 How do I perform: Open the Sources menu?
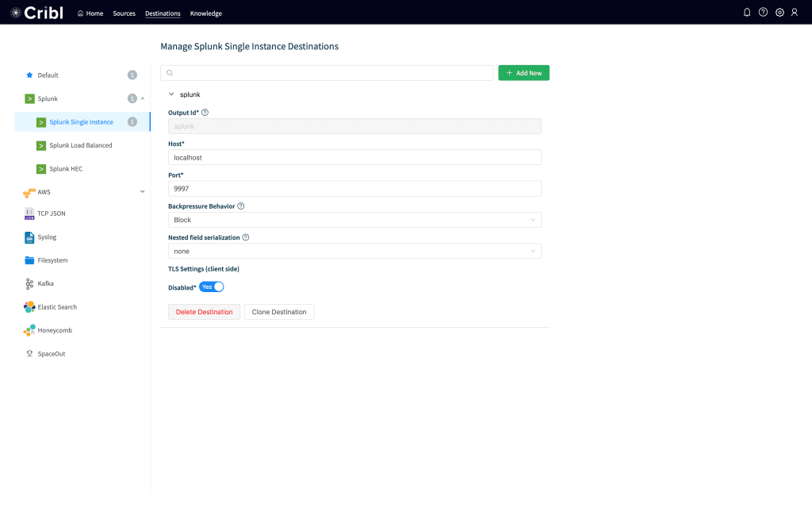coord(124,13)
